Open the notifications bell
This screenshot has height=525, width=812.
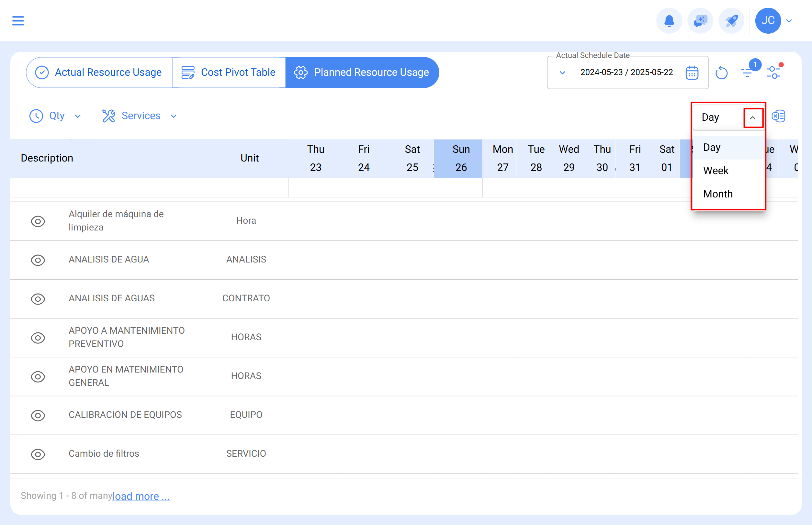pos(669,21)
